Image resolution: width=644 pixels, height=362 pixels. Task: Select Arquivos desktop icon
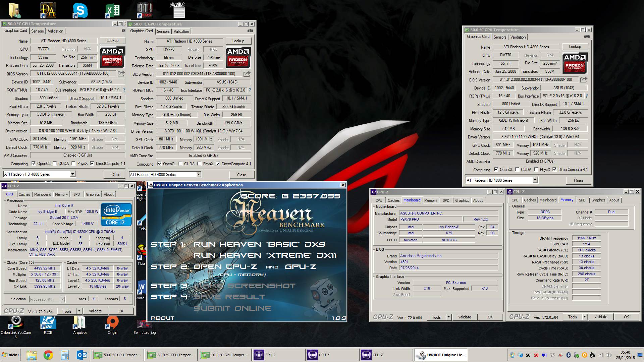click(80, 325)
